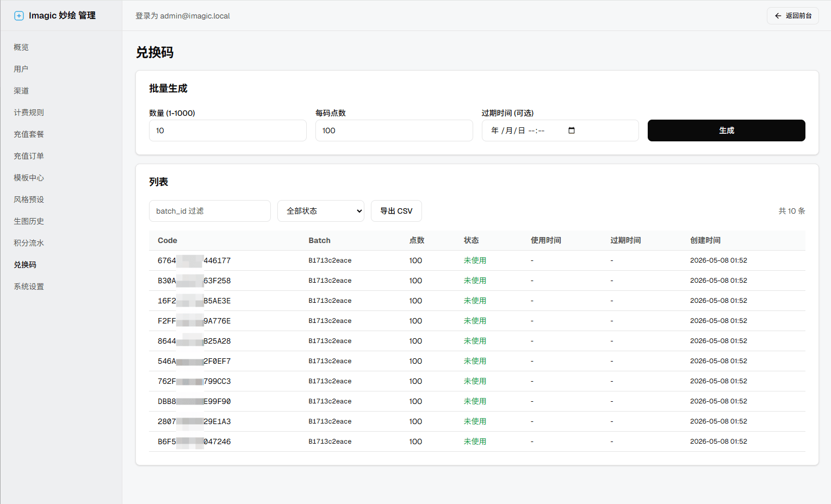Click the Batch id in the 6764 row

pyautogui.click(x=330, y=260)
